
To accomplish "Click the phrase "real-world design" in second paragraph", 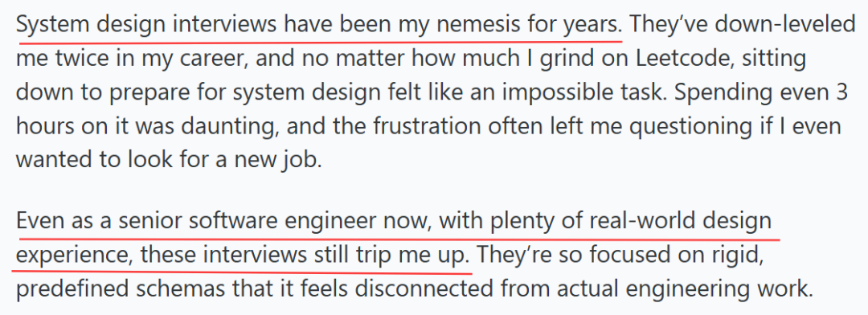I will click(x=681, y=222).
